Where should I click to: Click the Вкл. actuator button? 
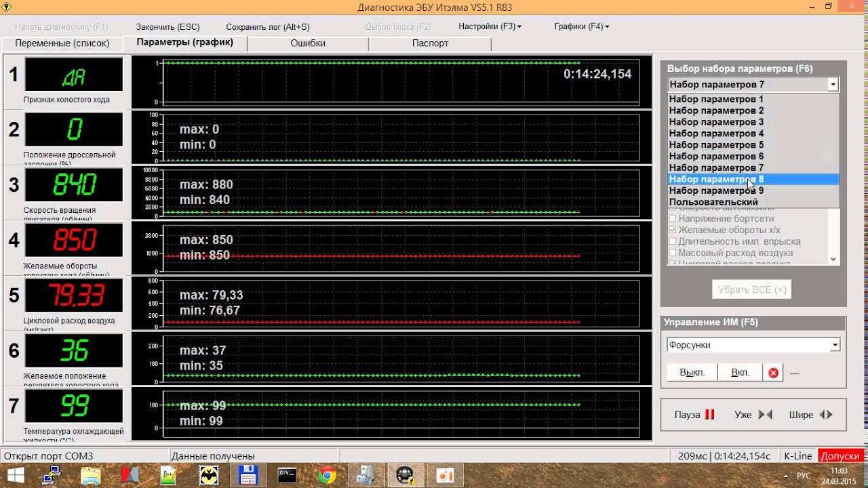pos(740,373)
